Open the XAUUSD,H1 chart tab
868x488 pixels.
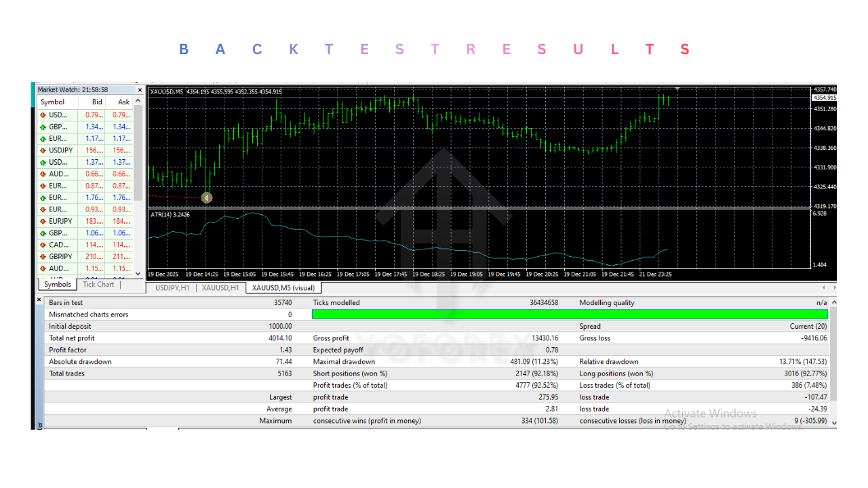[220, 288]
